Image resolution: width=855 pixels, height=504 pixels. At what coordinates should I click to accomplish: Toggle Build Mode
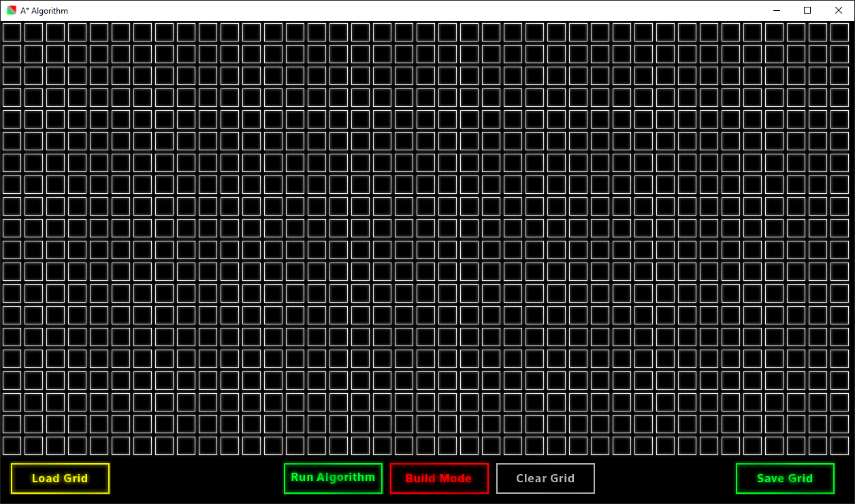[x=439, y=478]
